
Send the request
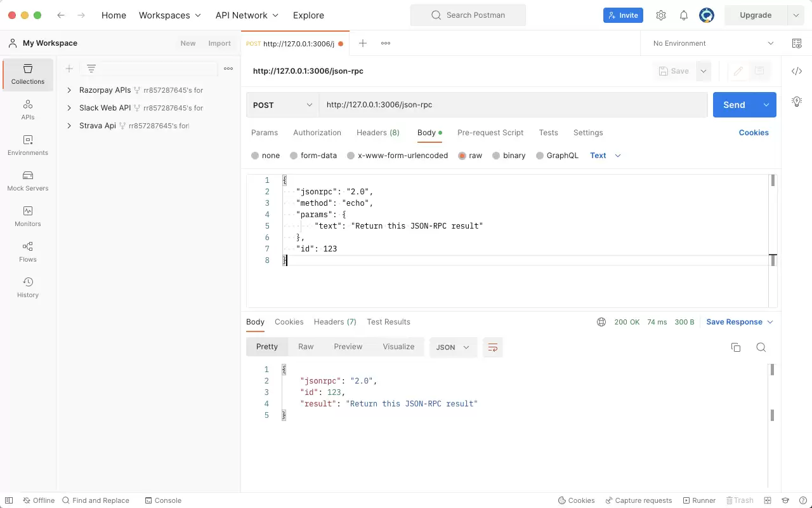coord(734,105)
